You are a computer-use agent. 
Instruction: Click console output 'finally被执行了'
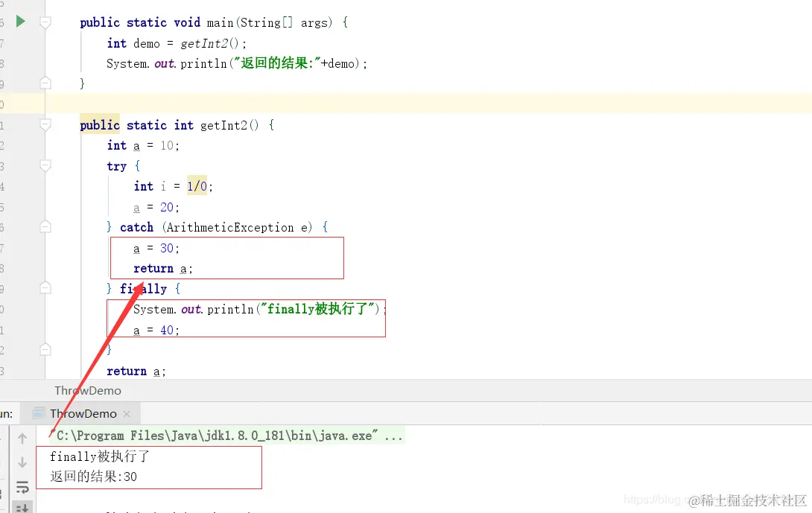click(99, 456)
